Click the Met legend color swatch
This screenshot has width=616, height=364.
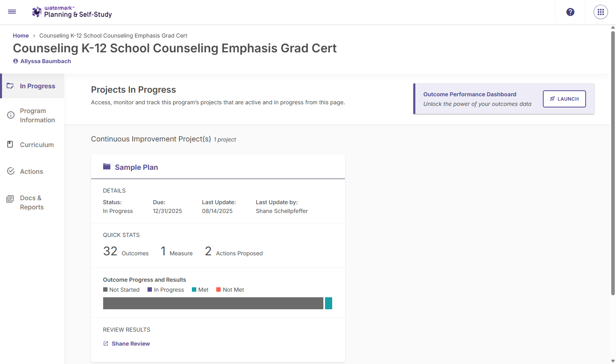coord(194,290)
